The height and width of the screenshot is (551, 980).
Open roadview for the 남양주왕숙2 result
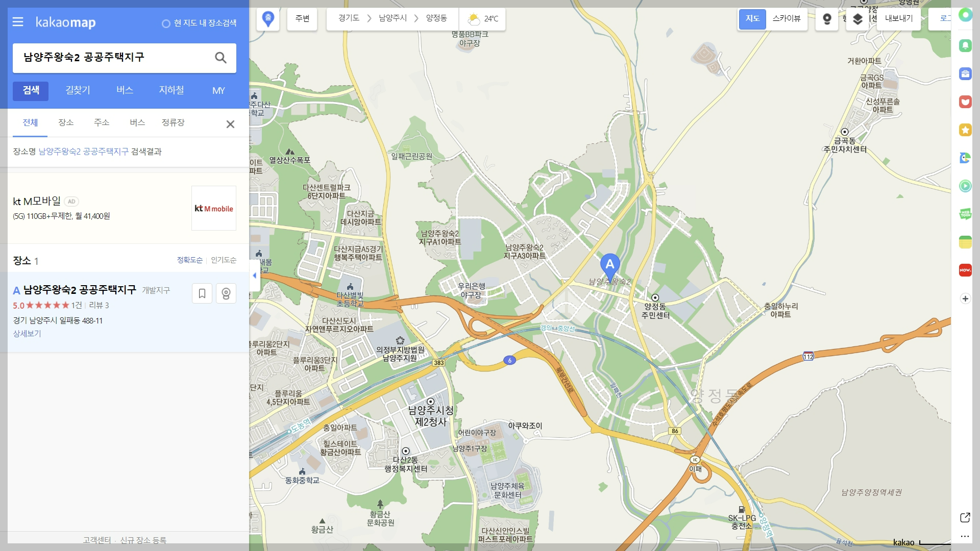[x=226, y=293]
